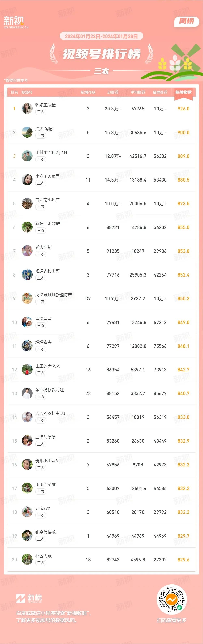
Task: Click the 三农 tag under 林区大永
Action: [x=41, y=563]
